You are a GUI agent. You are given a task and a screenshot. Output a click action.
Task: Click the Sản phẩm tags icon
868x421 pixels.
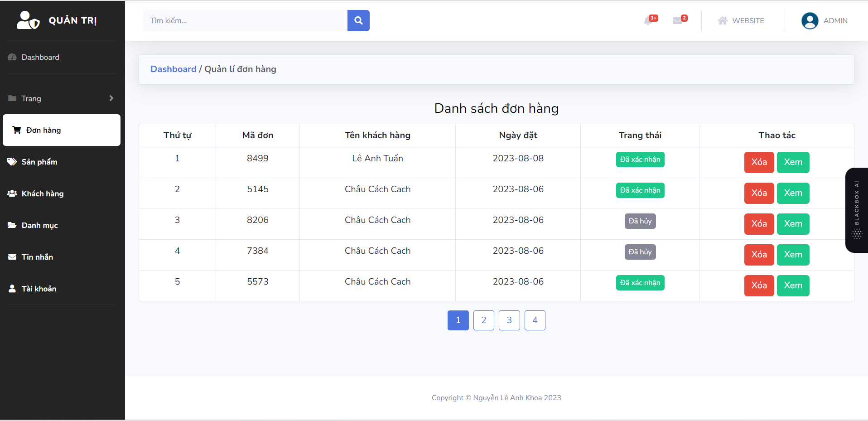[x=12, y=162]
